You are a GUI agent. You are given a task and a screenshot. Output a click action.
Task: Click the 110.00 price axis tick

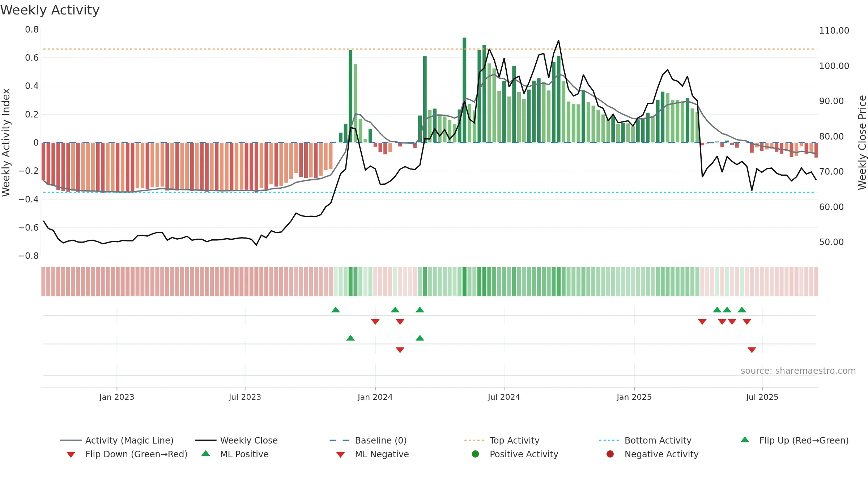pos(834,30)
